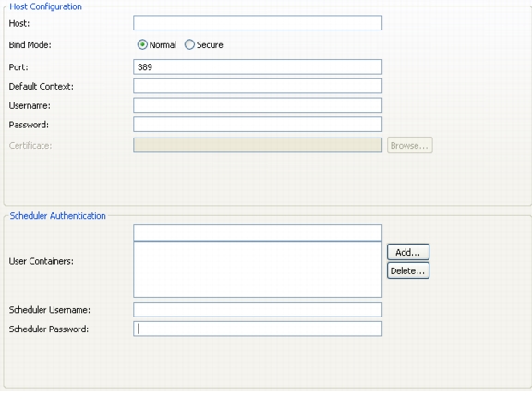Click the disabled Certificate label
This screenshot has width=532, height=419.
click(x=30, y=146)
